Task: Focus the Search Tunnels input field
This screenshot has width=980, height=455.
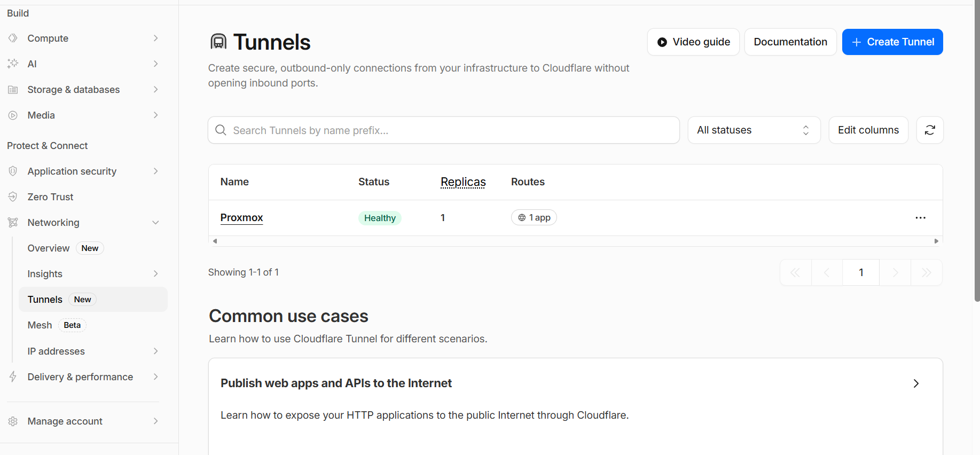Action: pos(444,130)
